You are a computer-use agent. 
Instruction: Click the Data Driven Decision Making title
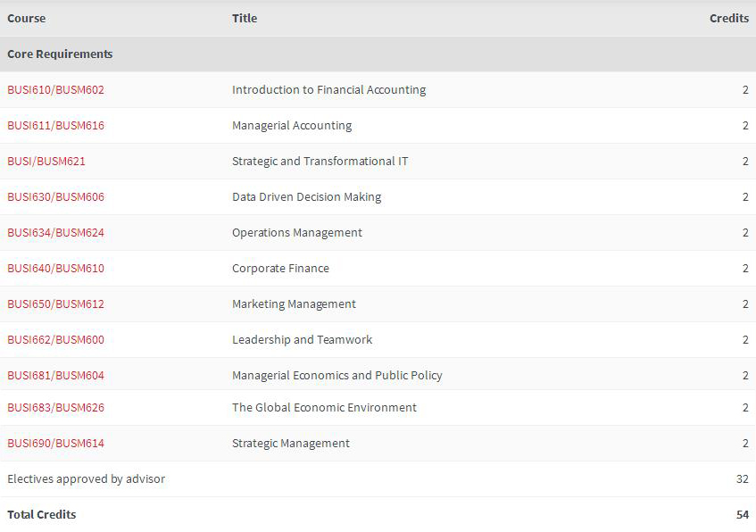pyautogui.click(x=306, y=197)
